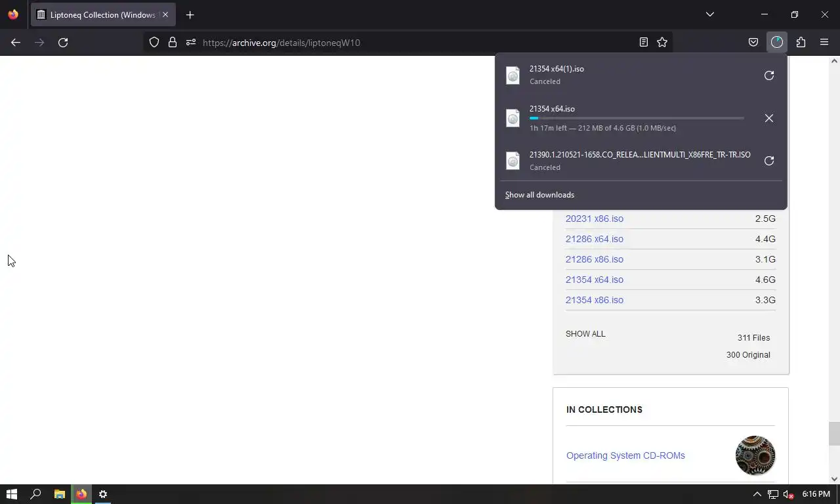Open taskbar search
Viewport: 840px width, 504px height.
(35, 494)
